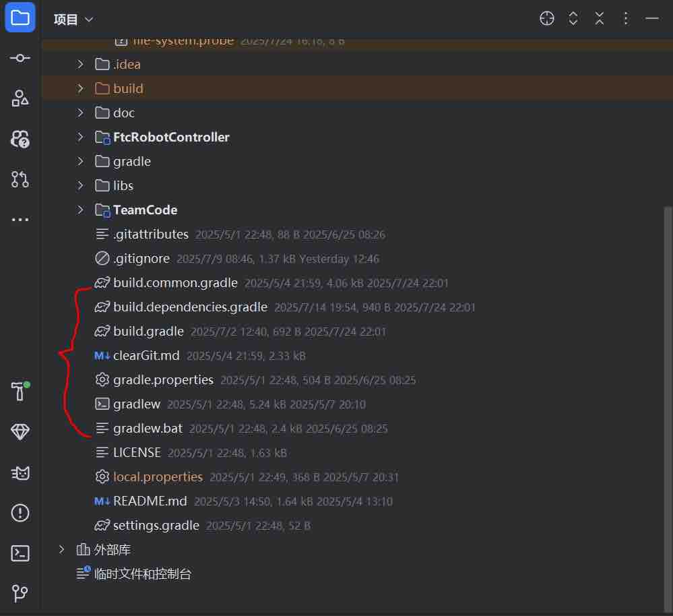
Task: Open the Commit tool window from sidebar
Action: (x=20, y=58)
